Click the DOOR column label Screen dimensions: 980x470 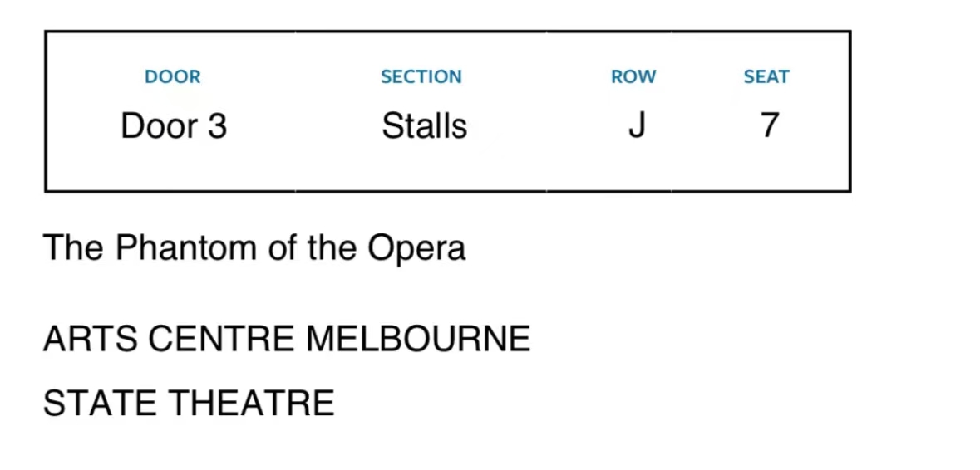click(x=173, y=77)
